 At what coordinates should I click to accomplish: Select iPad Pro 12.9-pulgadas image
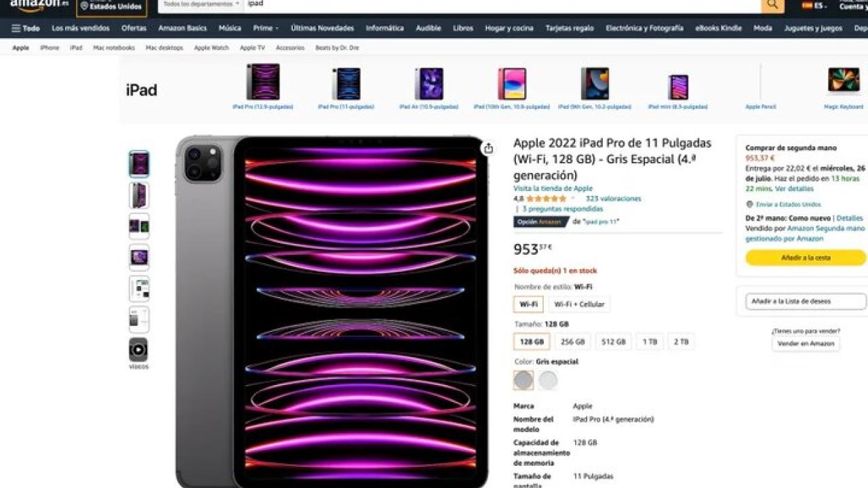(x=263, y=82)
